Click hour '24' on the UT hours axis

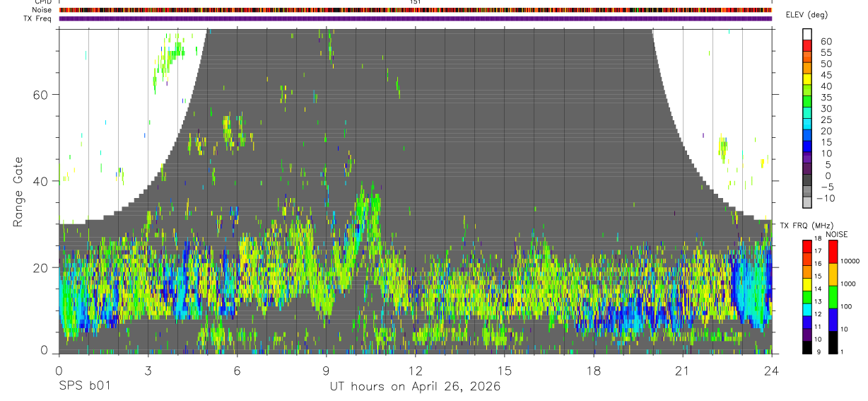772,371
